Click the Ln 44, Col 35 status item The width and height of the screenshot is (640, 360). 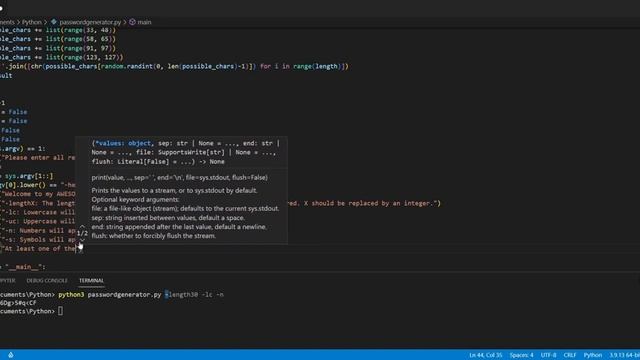[x=486, y=355]
